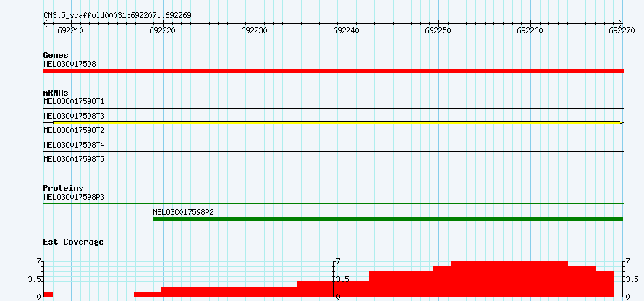Image resolution: width=644 pixels, height=301 pixels.
Task: Select the MELO3C017598T2 mRNA label
Action: (x=74, y=130)
